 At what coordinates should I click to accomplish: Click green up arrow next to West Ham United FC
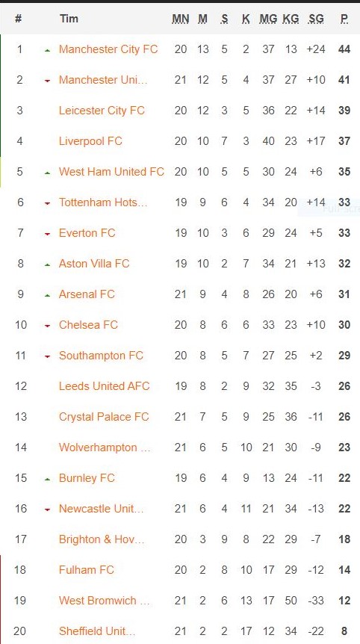point(48,173)
